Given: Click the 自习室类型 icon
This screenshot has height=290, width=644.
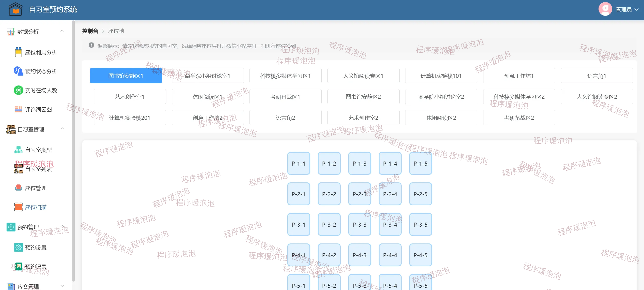Looking at the screenshot, I should [x=18, y=150].
